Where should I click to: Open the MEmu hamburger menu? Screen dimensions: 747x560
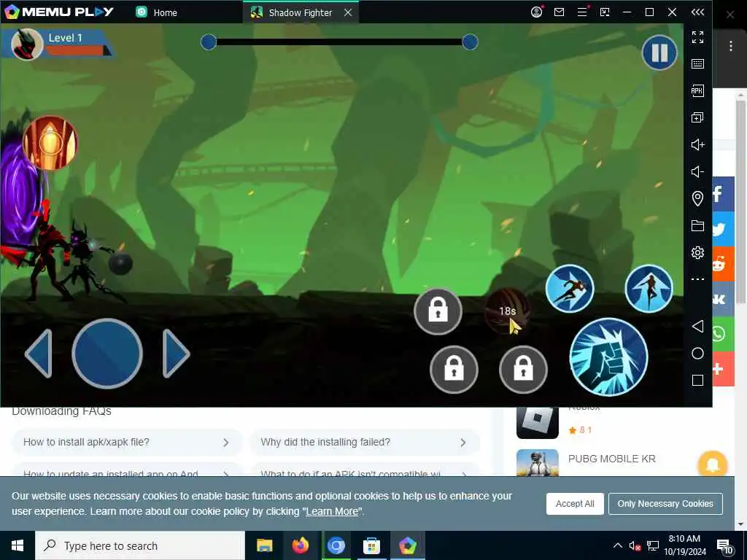pos(582,12)
